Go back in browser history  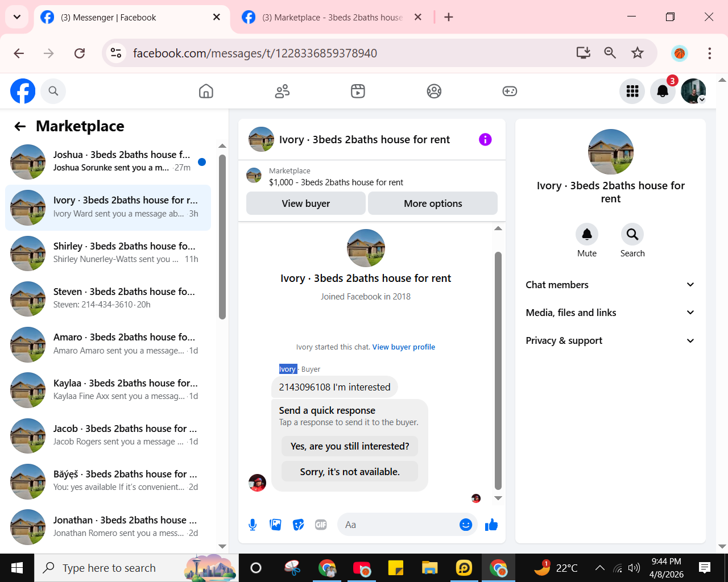point(19,53)
